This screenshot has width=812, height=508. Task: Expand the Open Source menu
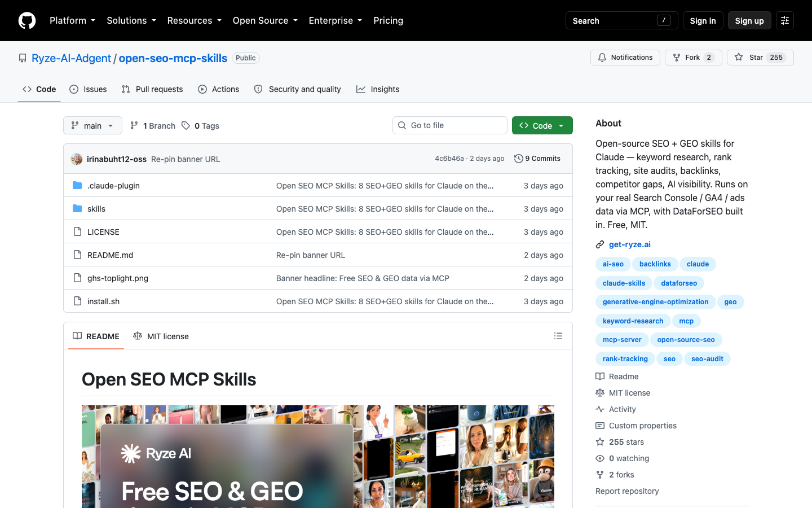pyautogui.click(x=265, y=20)
